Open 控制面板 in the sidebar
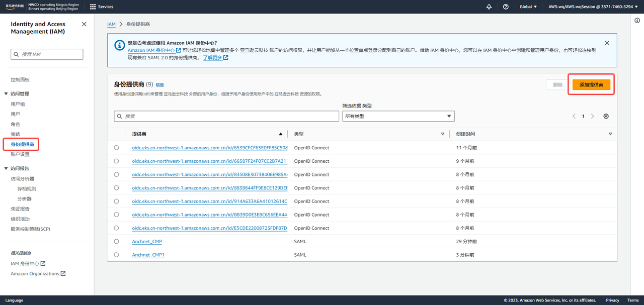Image resolution: width=644 pixels, height=305 pixels. 20,80
